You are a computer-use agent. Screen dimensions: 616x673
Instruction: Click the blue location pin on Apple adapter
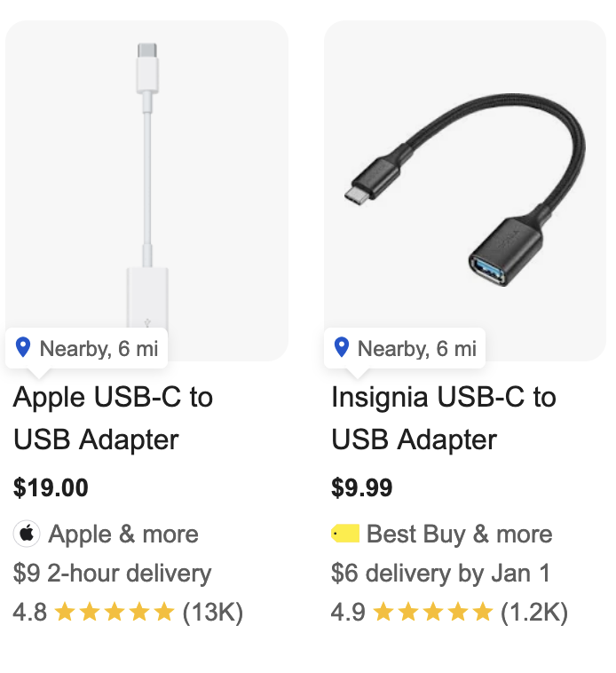pyautogui.click(x=23, y=348)
